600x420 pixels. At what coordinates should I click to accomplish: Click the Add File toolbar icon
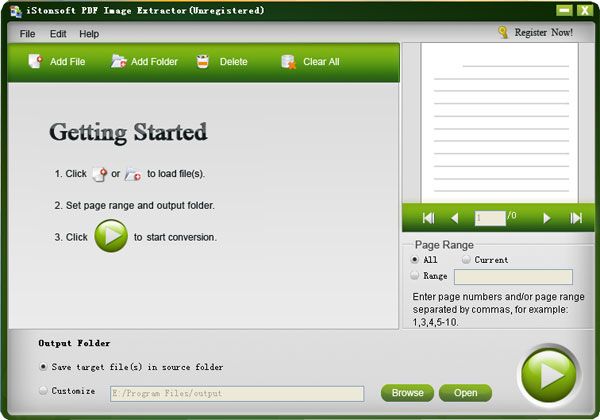35,61
